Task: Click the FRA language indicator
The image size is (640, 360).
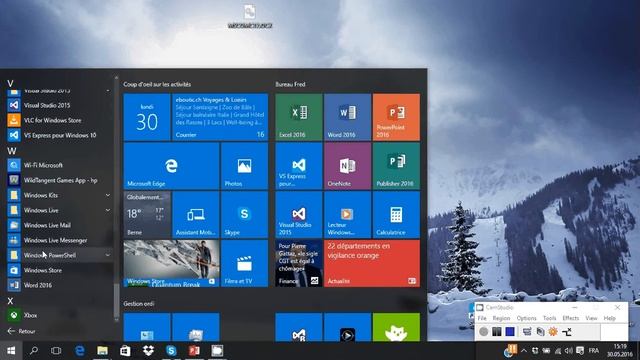Action: [594, 351]
